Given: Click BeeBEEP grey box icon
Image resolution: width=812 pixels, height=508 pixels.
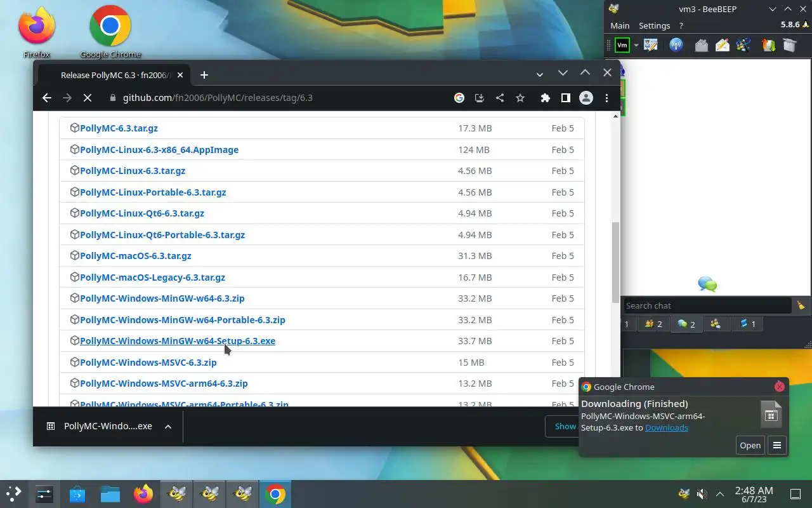Looking at the screenshot, I should [x=789, y=45].
